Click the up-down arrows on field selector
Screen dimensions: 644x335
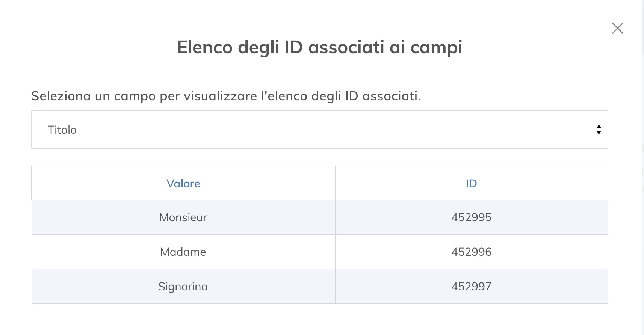point(599,130)
